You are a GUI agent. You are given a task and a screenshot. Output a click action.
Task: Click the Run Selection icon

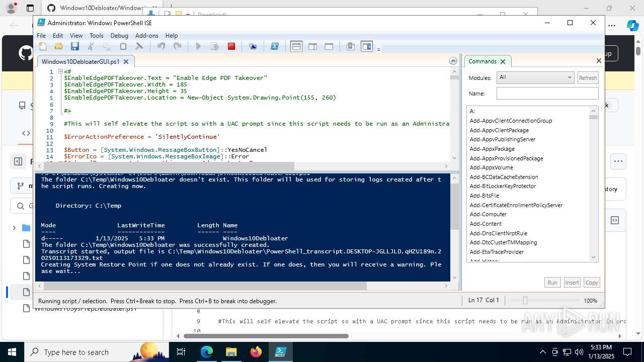pos(215,46)
